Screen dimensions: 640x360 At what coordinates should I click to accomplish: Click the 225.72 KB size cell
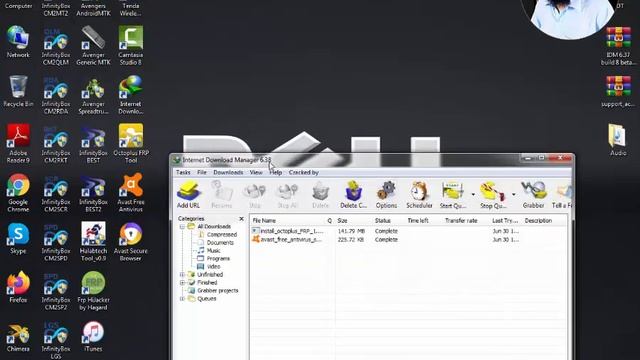351,240
